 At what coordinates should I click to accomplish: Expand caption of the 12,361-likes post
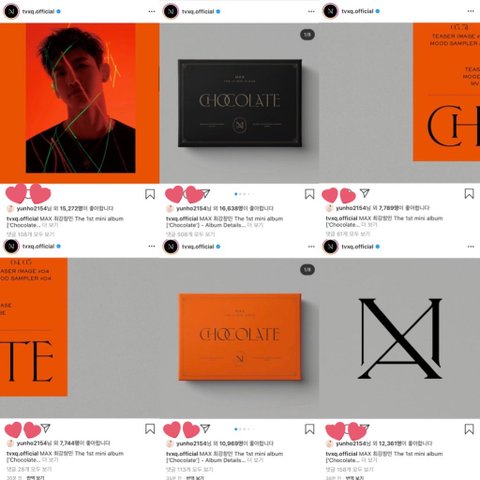369,460
